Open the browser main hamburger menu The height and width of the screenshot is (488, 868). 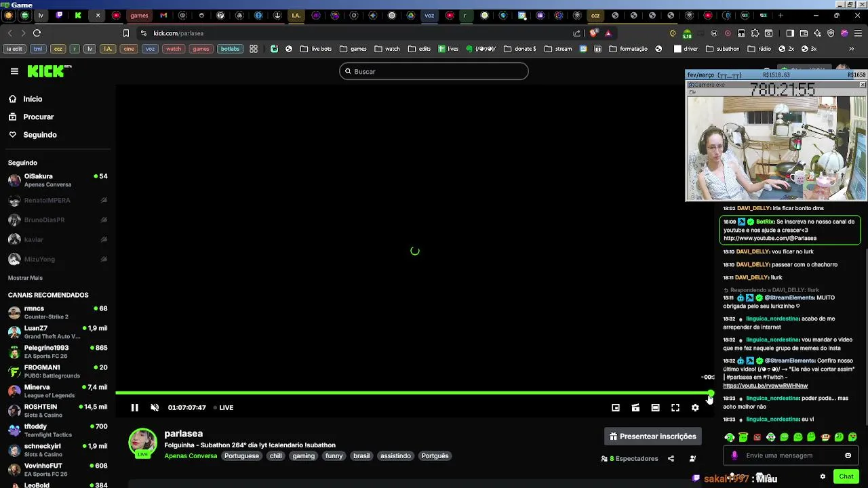858,33
